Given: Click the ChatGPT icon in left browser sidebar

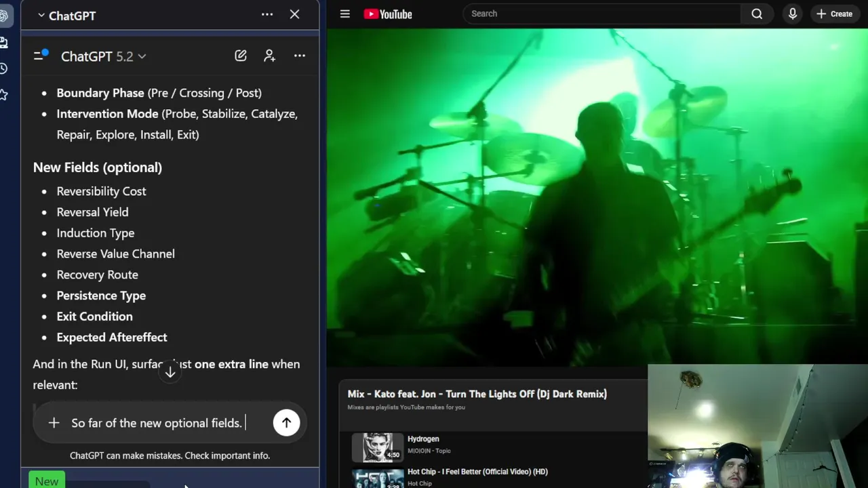Looking at the screenshot, I should tap(3, 16).
